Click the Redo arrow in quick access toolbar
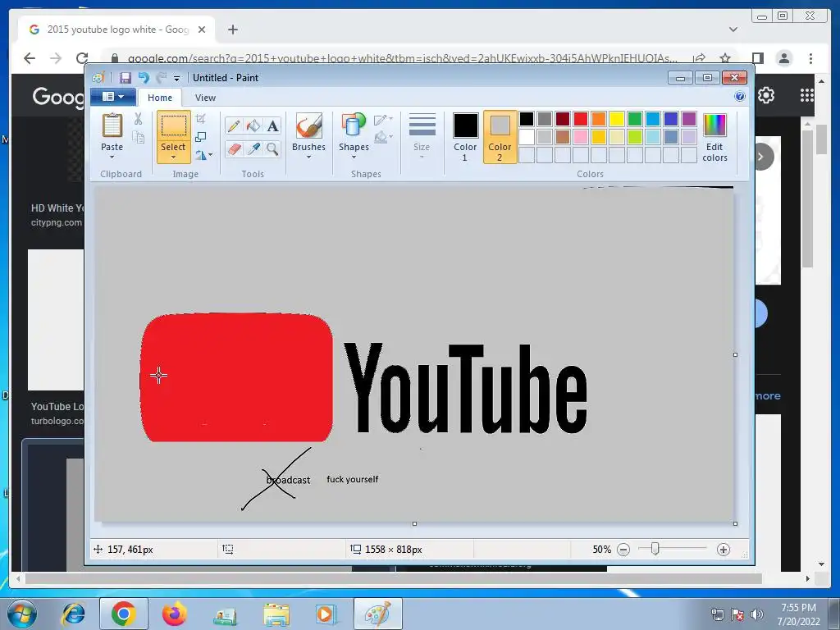This screenshot has width=840, height=630. pos(162,78)
